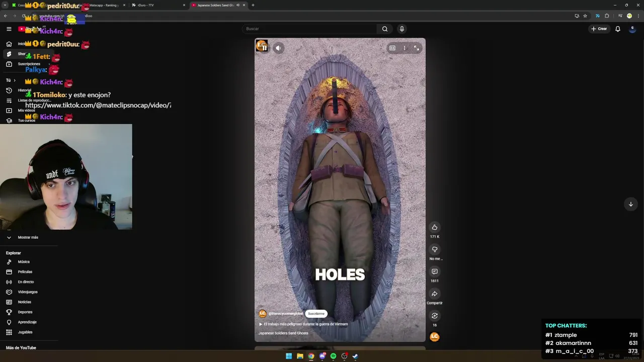The image size is (644, 362).
Task: Open Spotify from the taskbar
Action: point(333,356)
